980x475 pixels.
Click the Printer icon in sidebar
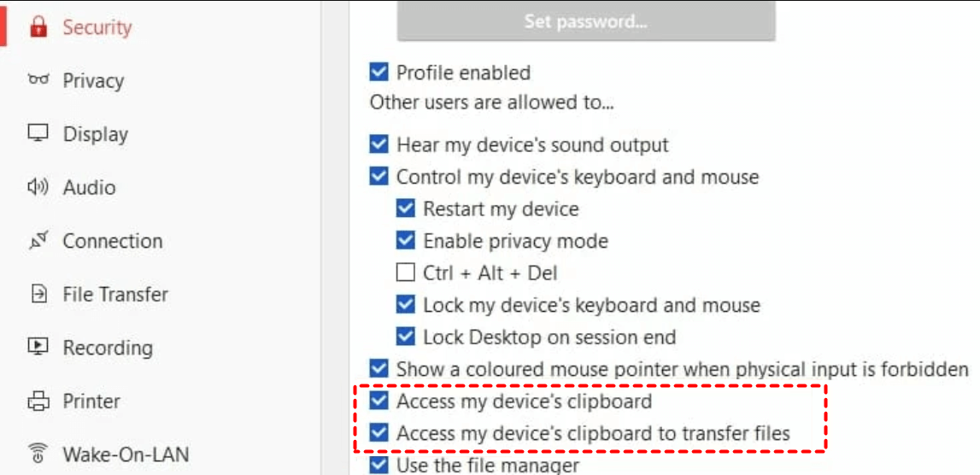click(38, 402)
